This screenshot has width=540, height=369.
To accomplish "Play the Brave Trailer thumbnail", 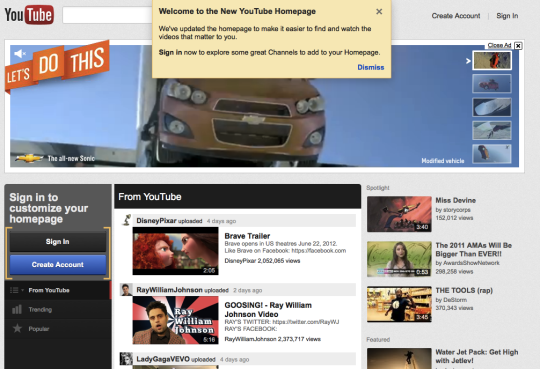I will tap(175, 251).
